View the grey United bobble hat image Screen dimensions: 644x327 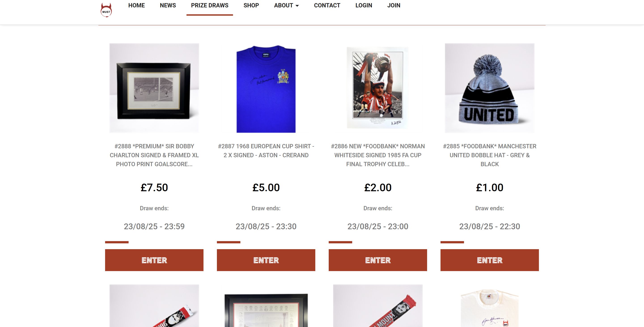[x=489, y=88]
